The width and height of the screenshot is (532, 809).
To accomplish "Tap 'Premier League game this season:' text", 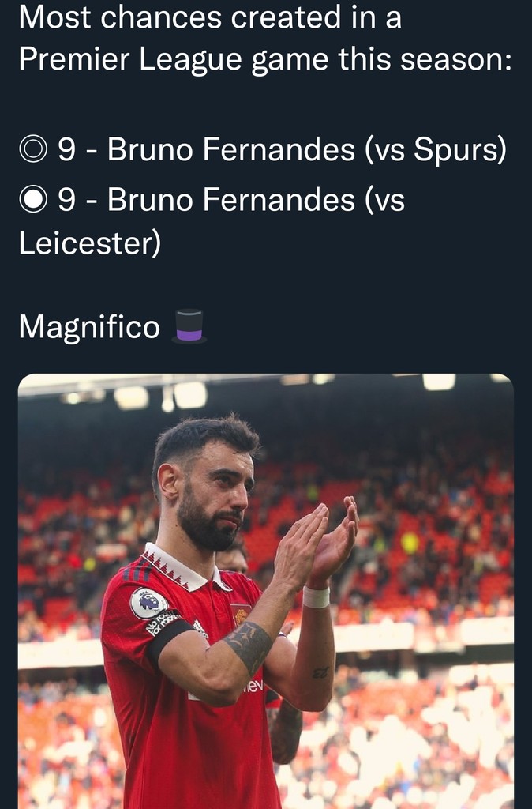I will pyautogui.click(x=265, y=58).
